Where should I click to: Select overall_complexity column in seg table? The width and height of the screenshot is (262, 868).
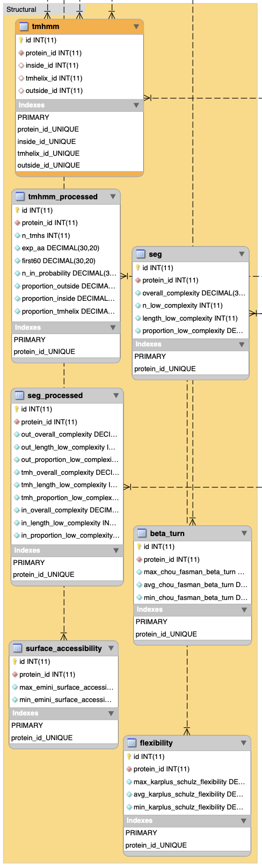(191, 293)
